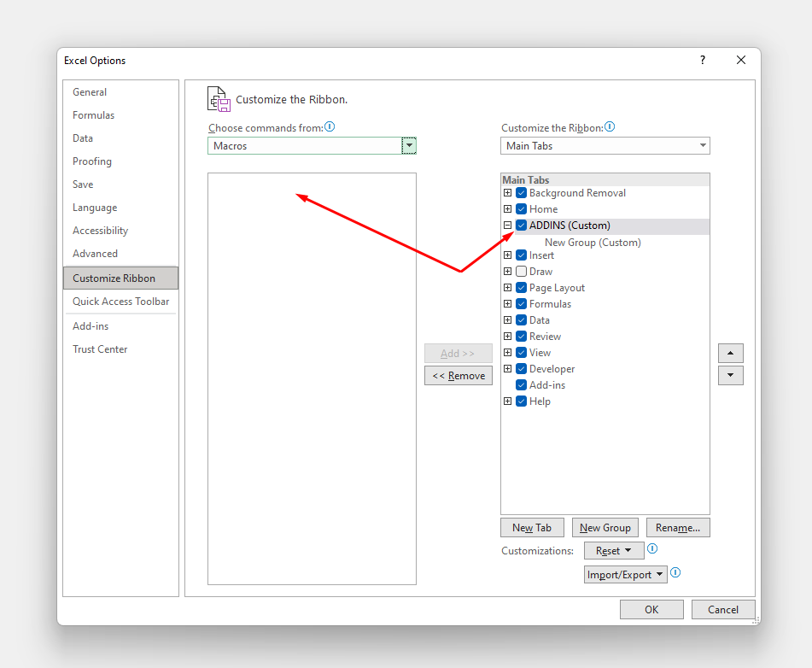Image resolution: width=812 pixels, height=668 pixels.
Task: Expand the Insert tree node
Action: pyautogui.click(x=507, y=255)
